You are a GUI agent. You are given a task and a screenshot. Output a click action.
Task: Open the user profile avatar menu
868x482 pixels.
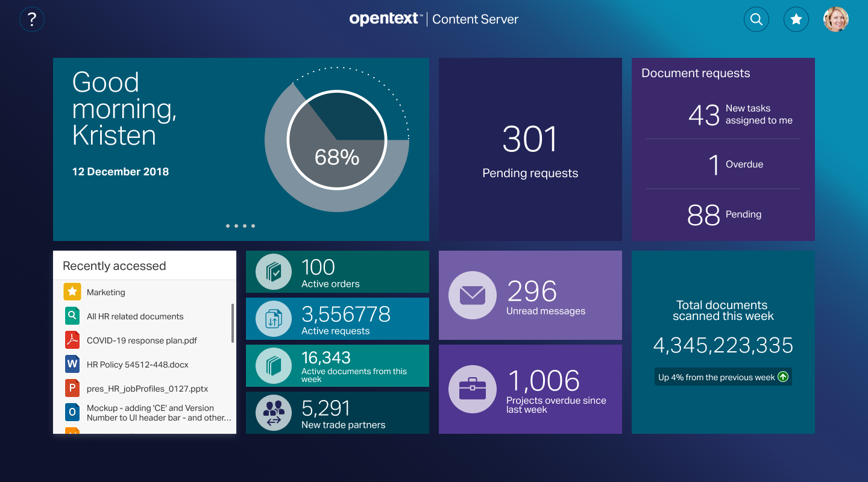[837, 19]
